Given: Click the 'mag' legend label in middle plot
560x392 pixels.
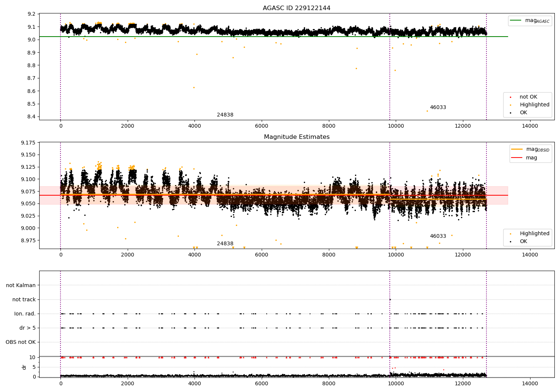Looking at the screenshot, I should click(x=532, y=158).
